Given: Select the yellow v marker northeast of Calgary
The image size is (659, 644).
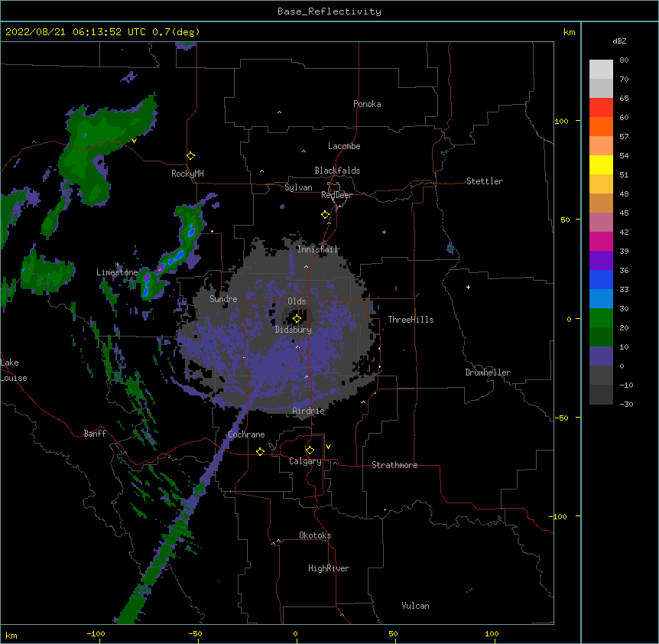Looking at the screenshot, I should point(328,447).
